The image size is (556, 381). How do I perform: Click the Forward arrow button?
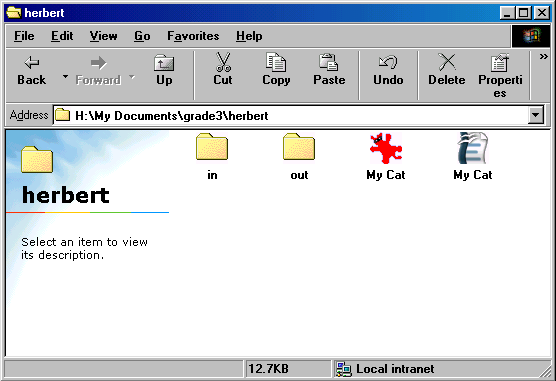click(x=98, y=71)
